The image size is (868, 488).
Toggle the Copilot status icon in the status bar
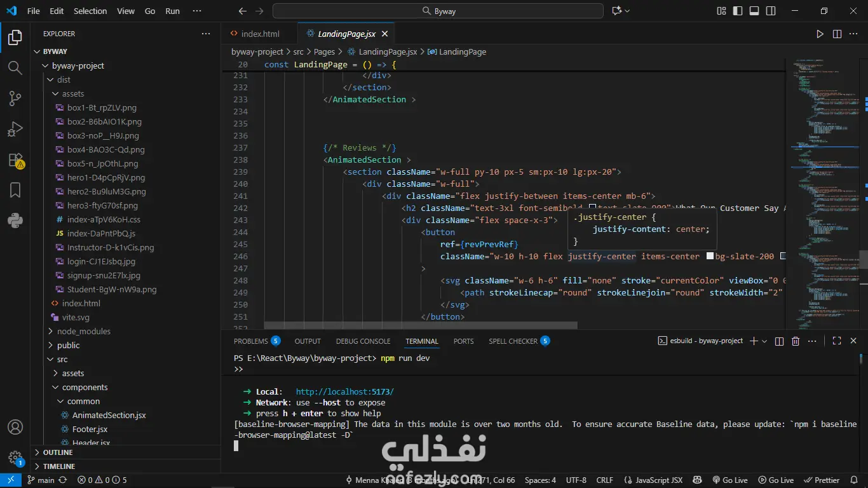pos(698,480)
